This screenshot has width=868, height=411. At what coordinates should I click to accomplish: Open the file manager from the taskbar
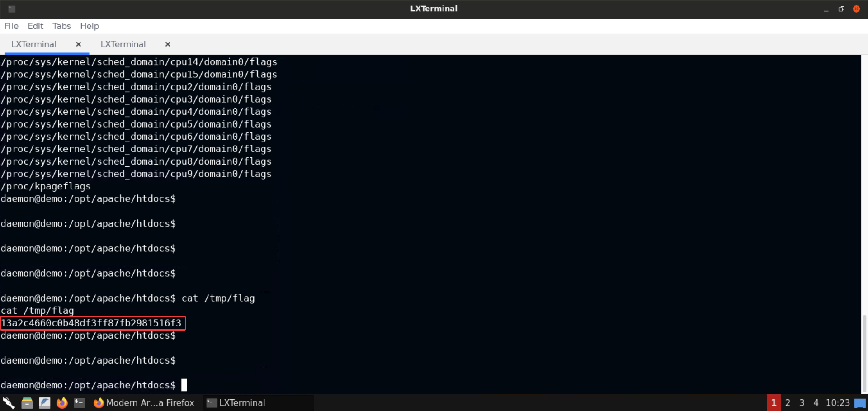(27, 402)
